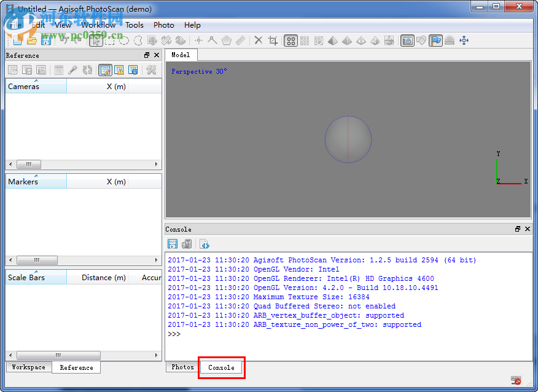The height and width of the screenshot is (392, 538).
Task: Open the Help menu
Action: (192, 25)
